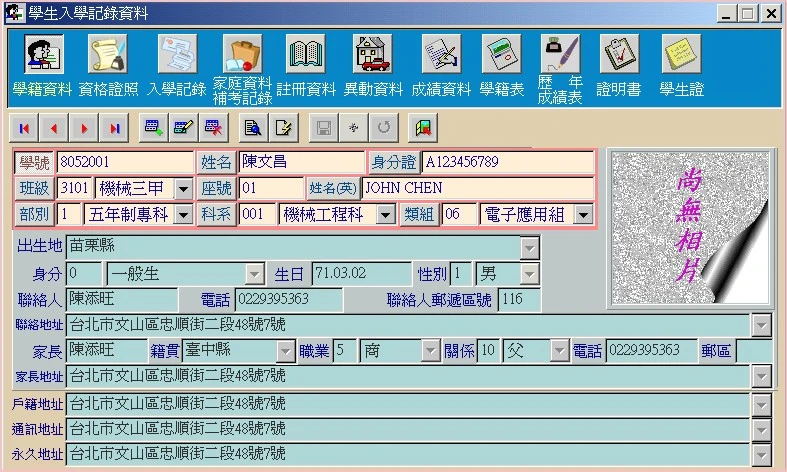Viewport: 787px width, 472px height.
Task: Click the save floppy disk icon
Action: point(323,128)
